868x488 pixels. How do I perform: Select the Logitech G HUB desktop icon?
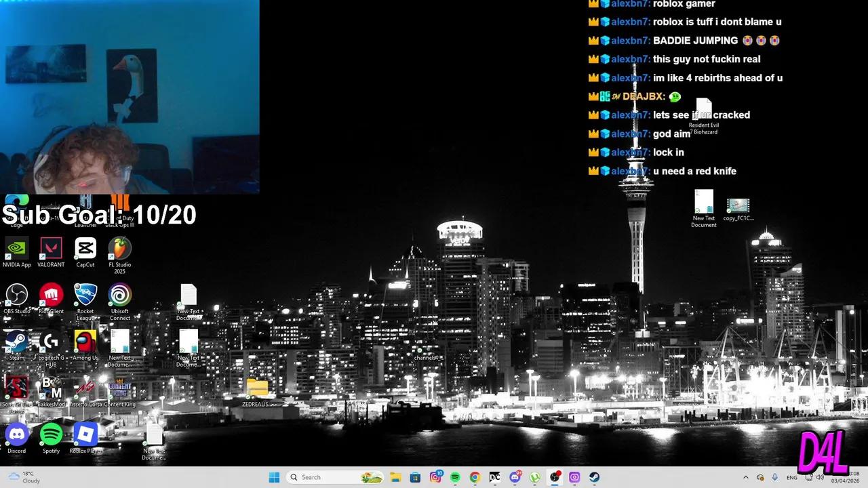tap(51, 342)
